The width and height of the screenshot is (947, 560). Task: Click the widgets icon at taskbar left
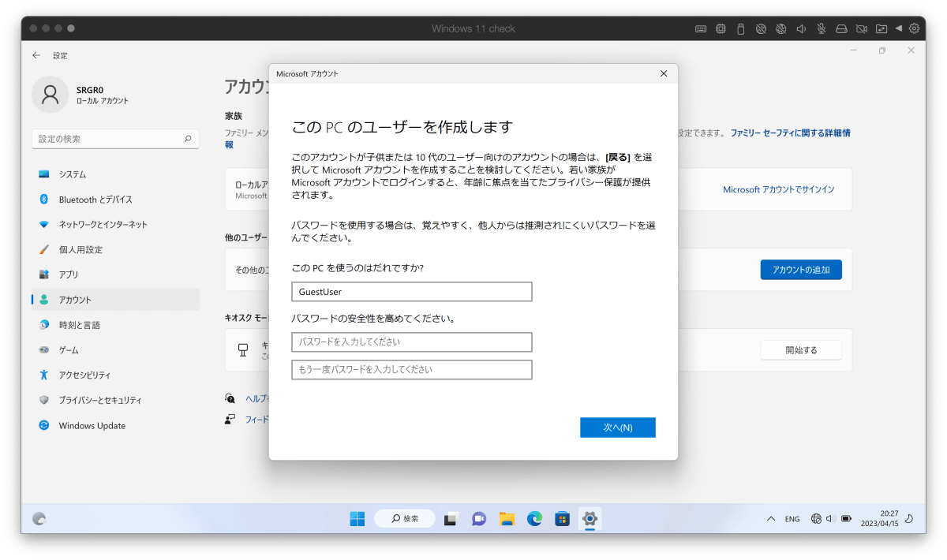(39, 519)
